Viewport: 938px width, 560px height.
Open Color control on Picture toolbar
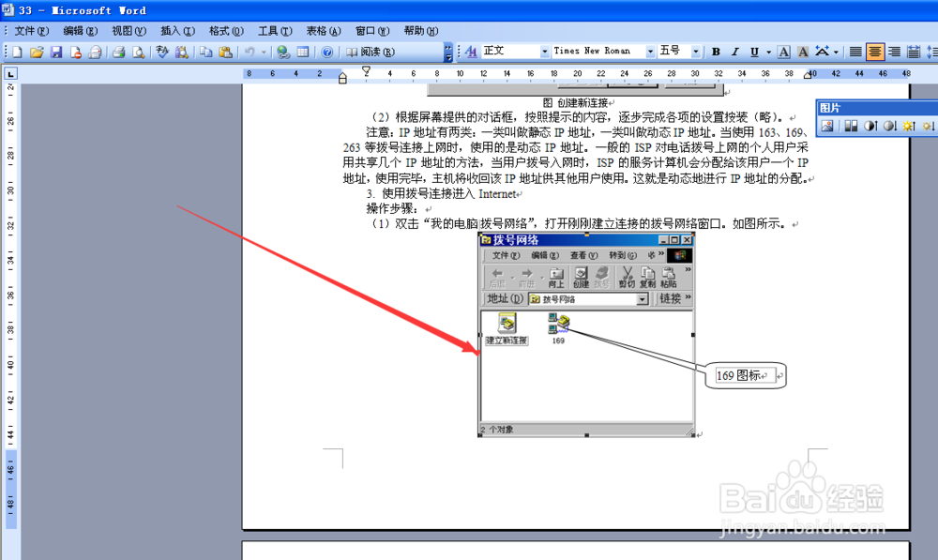tap(851, 126)
